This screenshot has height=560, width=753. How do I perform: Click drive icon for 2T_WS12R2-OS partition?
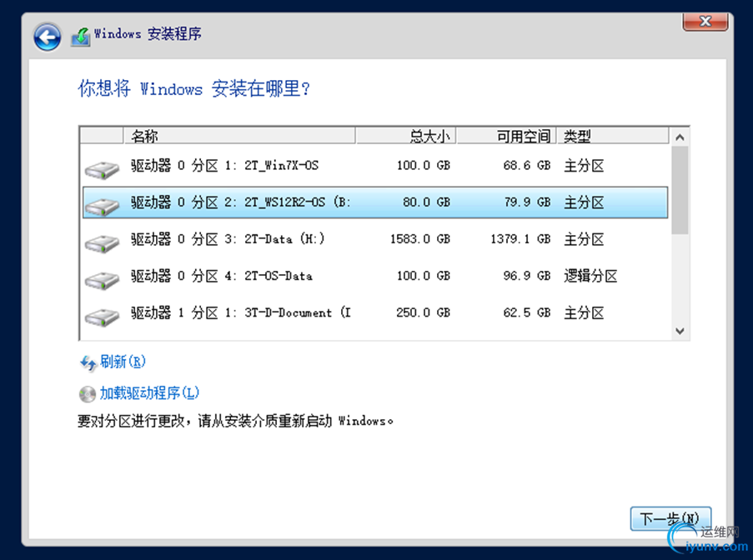[x=102, y=207]
